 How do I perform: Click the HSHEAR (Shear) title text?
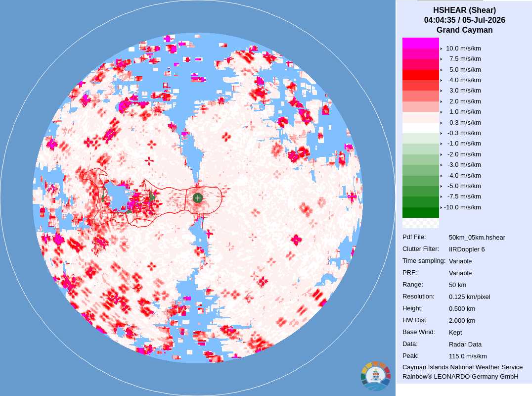[464, 10]
